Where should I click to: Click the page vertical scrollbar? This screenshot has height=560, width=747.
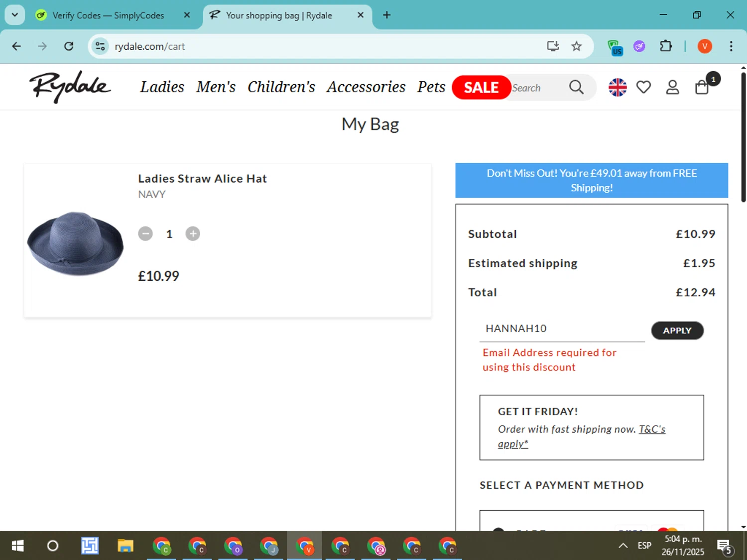(743, 137)
